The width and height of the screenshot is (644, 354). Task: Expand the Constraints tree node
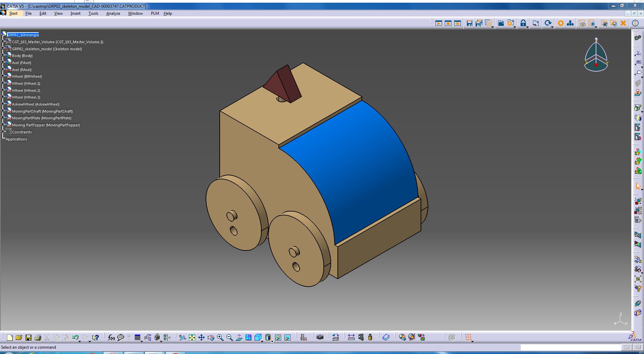(x=3, y=132)
